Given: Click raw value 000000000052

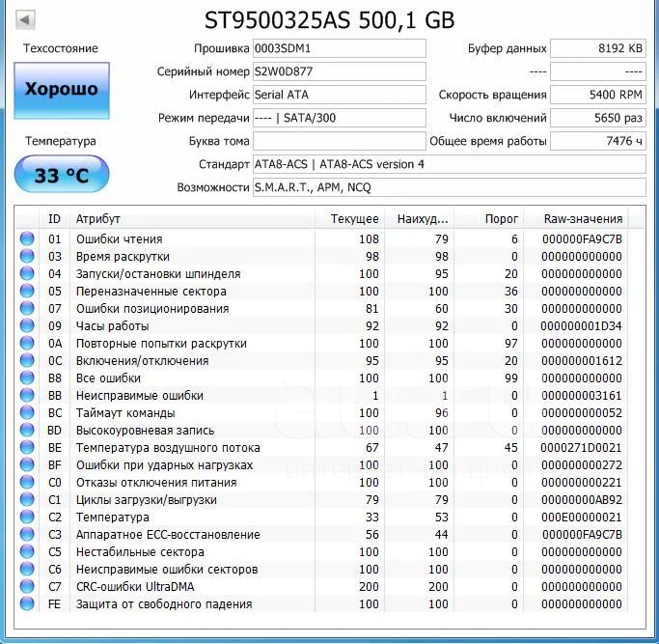Looking at the screenshot, I should tap(581, 413).
